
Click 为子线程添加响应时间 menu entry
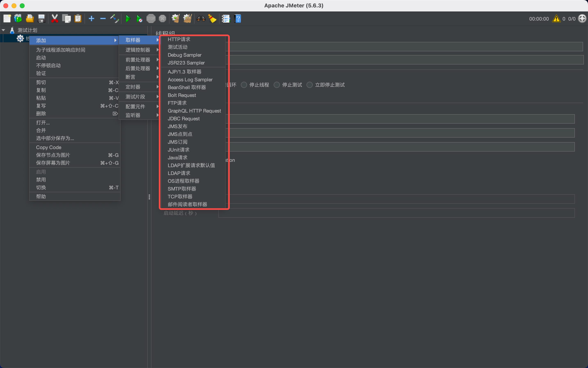pyautogui.click(x=75, y=50)
